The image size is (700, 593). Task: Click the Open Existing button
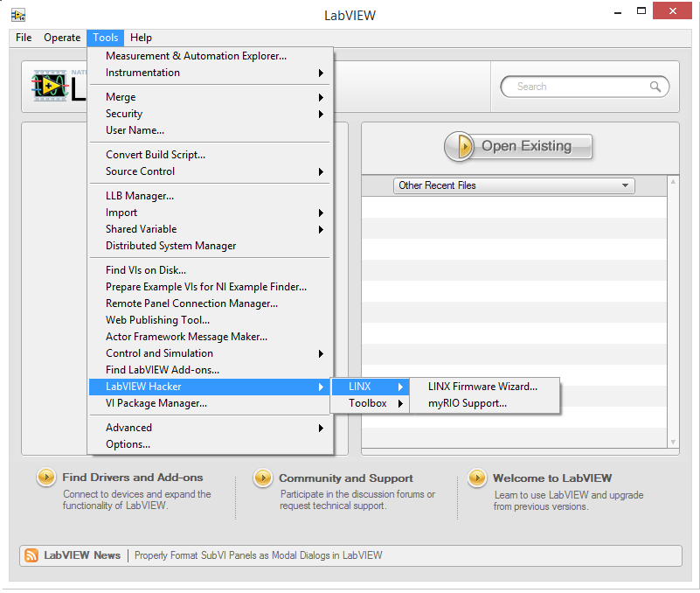tap(518, 146)
